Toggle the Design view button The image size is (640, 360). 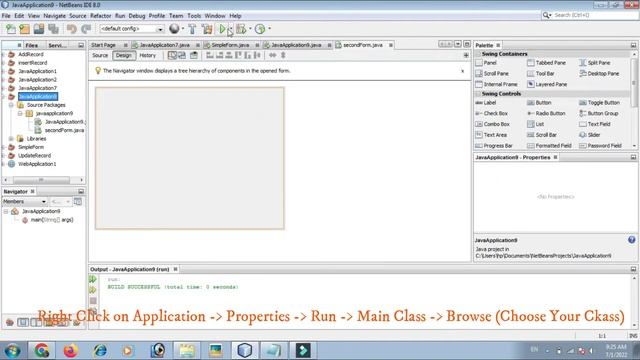(x=124, y=55)
